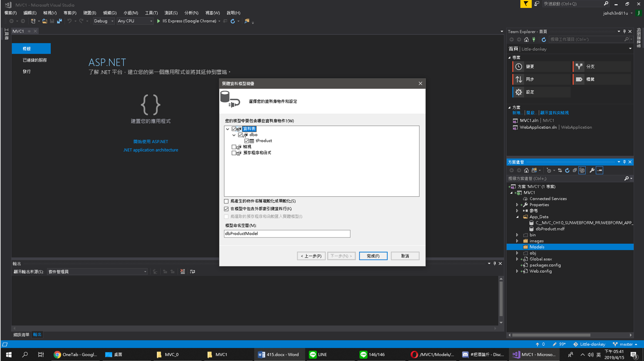Click Solution Explorer horizontal scrollbar
This screenshot has width=644, height=361.
pos(551,335)
